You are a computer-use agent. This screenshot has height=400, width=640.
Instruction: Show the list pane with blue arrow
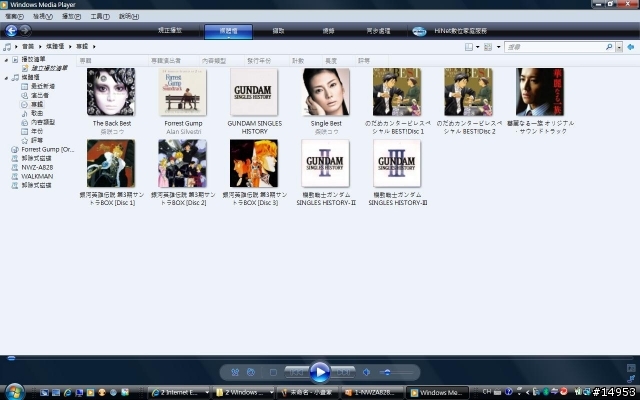pyautogui.click(x=631, y=47)
